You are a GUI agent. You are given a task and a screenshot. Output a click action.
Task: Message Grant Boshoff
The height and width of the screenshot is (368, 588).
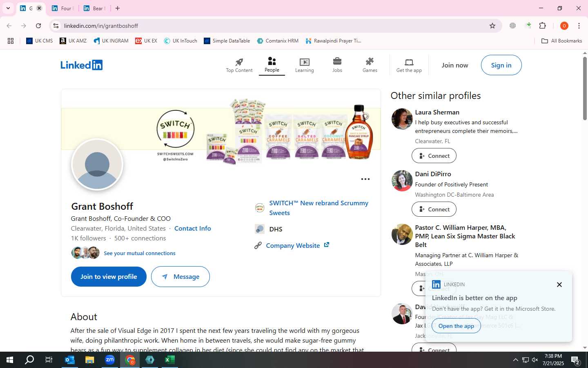(180, 276)
